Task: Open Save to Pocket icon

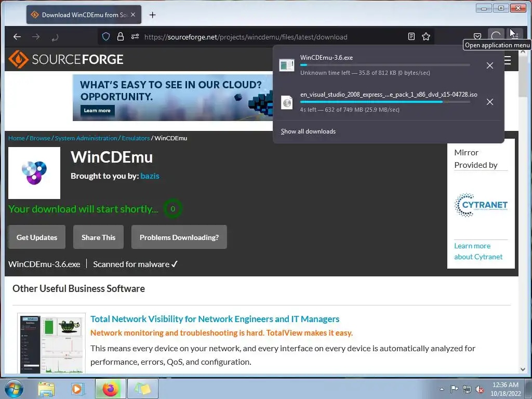Action: coord(477,36)
